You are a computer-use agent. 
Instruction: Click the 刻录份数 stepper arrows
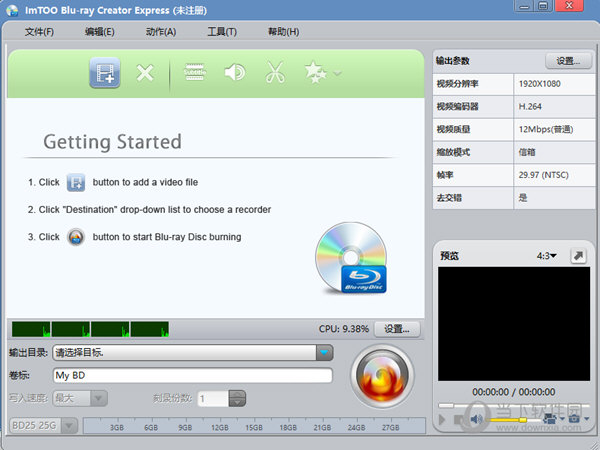coord(237,398)
